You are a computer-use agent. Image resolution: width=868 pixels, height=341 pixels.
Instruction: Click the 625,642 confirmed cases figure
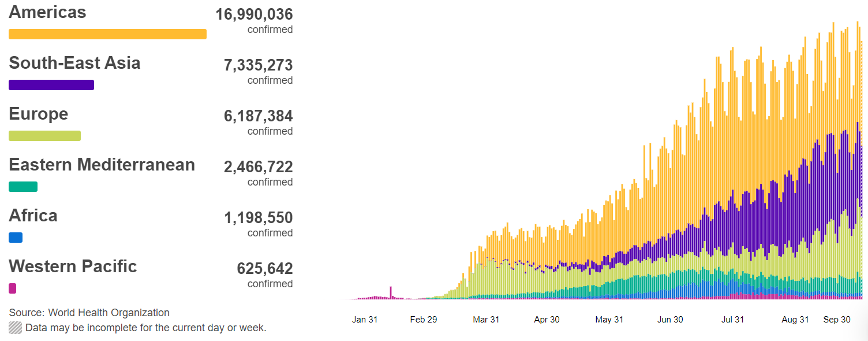tap(264, 269)
